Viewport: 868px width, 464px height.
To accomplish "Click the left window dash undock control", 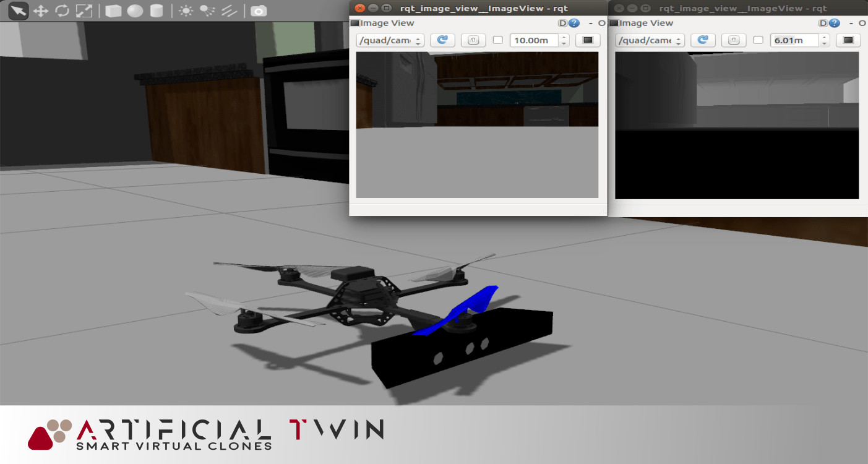I will tap(590, 23).
